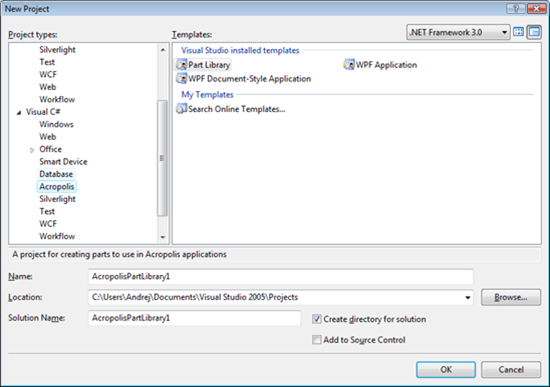The image size is (550, 387).
Task: Select Workflow above Visual C#
Action: click(57, 99)
